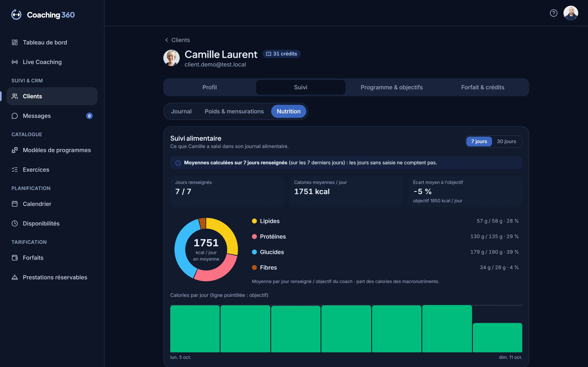Switch to Journal sub-tab
The image size is (588, 367).
[x=181, y=111]
